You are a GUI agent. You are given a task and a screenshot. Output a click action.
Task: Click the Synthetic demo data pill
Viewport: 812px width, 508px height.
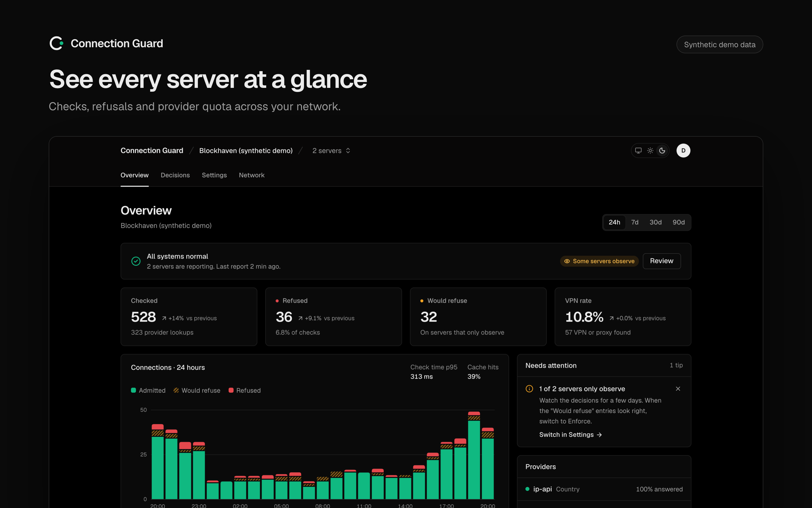719,45
